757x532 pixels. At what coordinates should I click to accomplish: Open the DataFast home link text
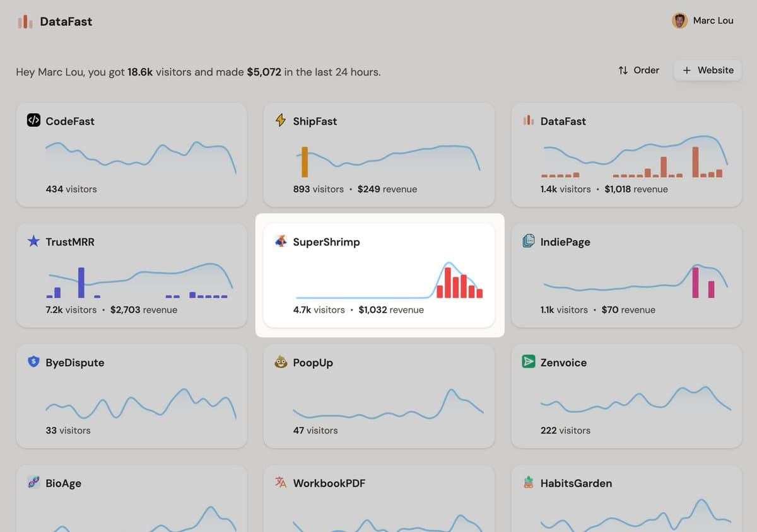(x=66, y=21)
